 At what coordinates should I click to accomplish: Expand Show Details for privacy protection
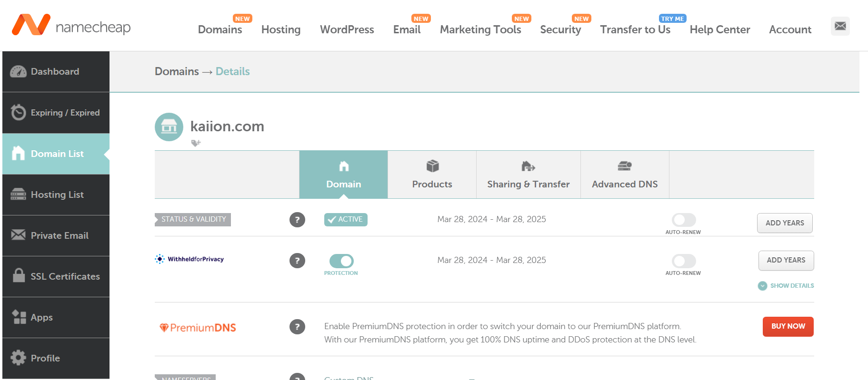pyautogui.click(x=786, y=286)
